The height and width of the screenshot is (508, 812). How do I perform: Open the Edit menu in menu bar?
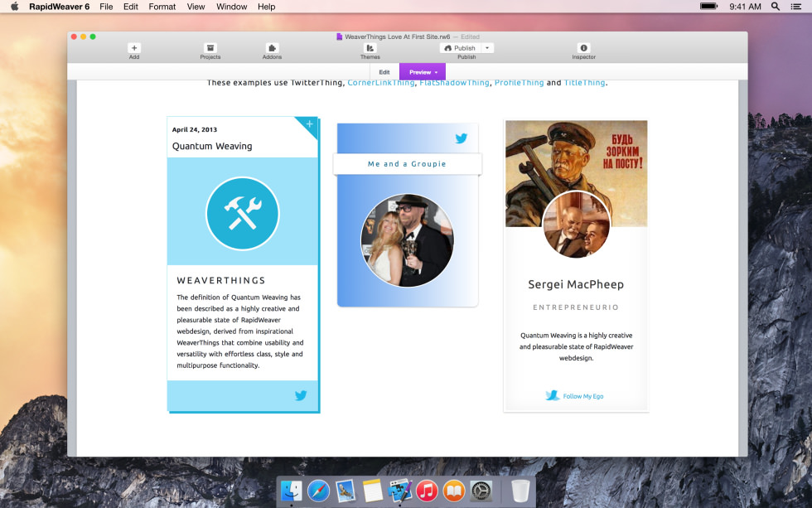[x=131, y=7]
